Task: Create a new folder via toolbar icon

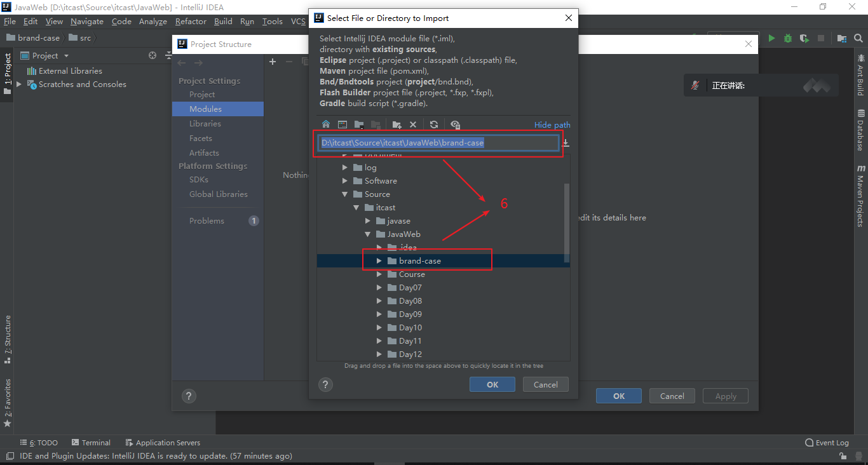Action: 397,125
